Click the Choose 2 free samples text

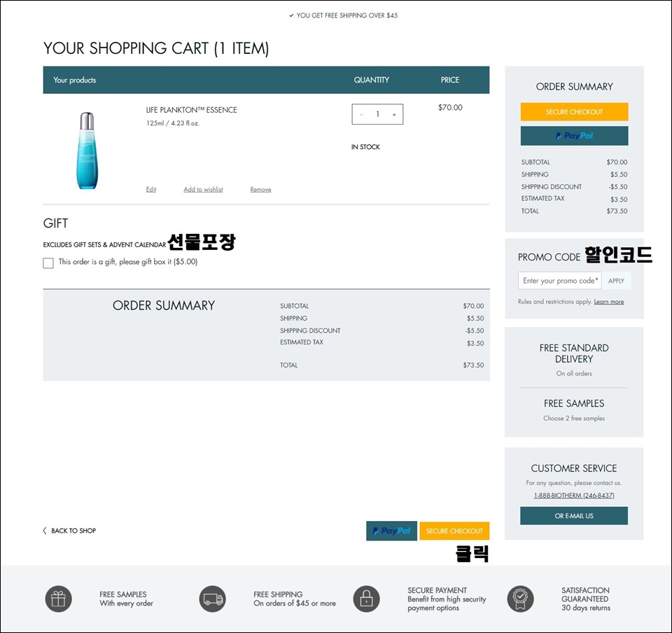pyautogui.click(x=574, y=418)
